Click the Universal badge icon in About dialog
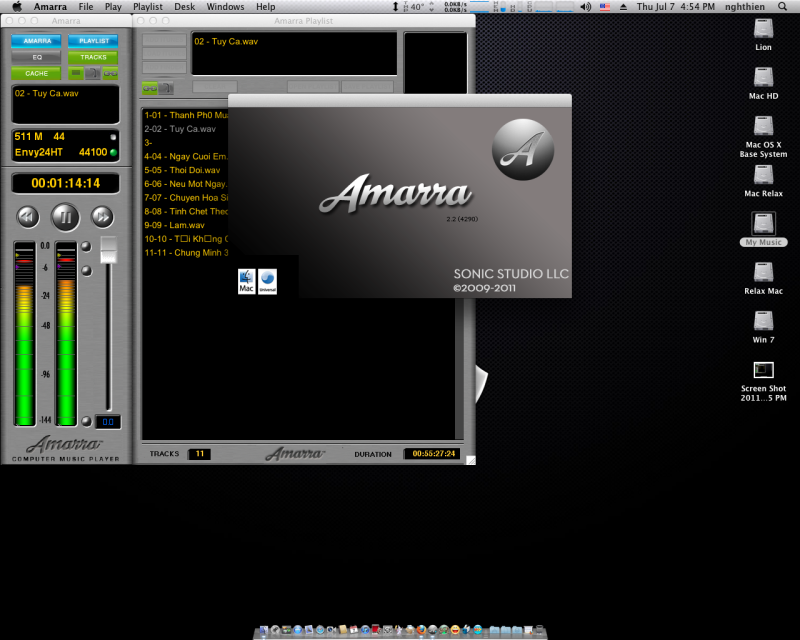 click(x=267, y=281)
